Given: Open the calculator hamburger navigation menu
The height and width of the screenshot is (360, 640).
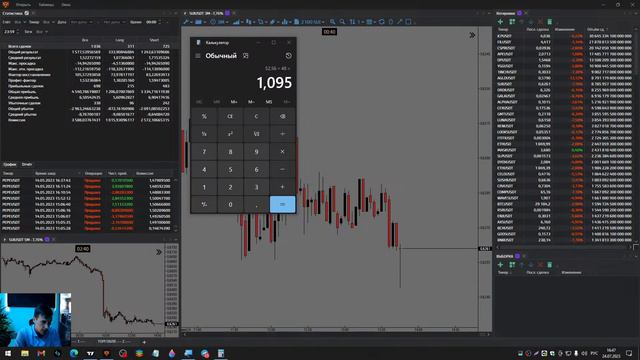Looking at the screenshot, I should (x=198, y=56).
